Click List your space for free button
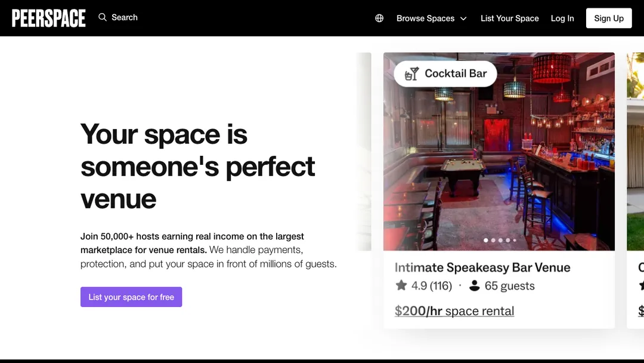The width and height of the screenshot is (644, 363). point(131,297)
